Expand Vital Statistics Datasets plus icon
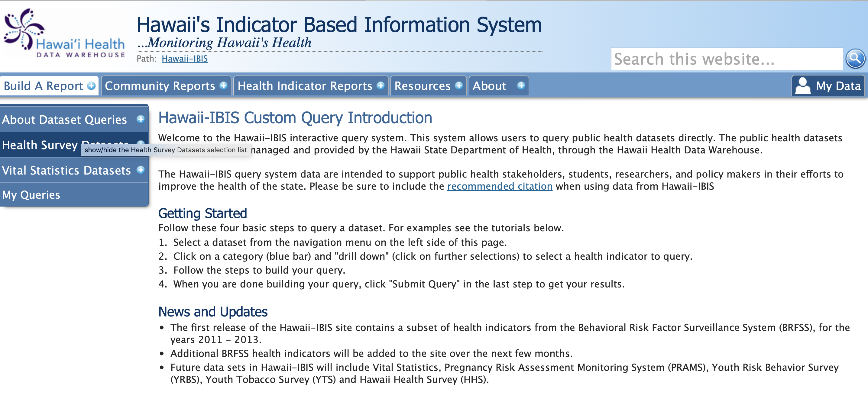 tap(141, 170)
